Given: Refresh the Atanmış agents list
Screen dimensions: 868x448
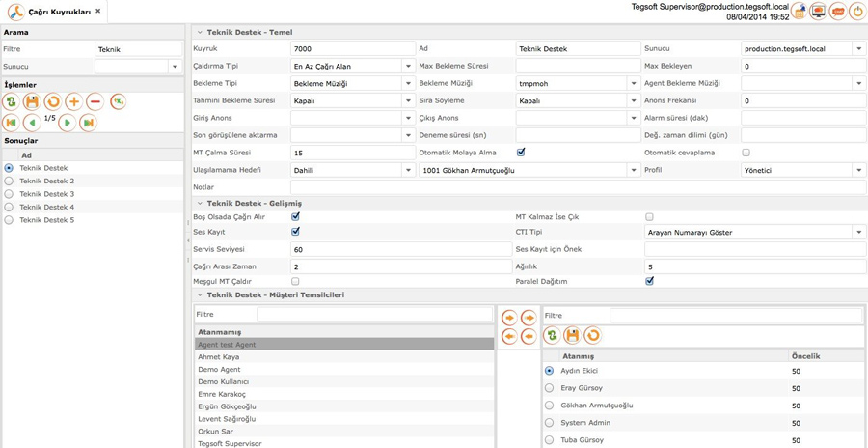Looking at the screenshot, I should pyautogui.click(x=552, y=335).
